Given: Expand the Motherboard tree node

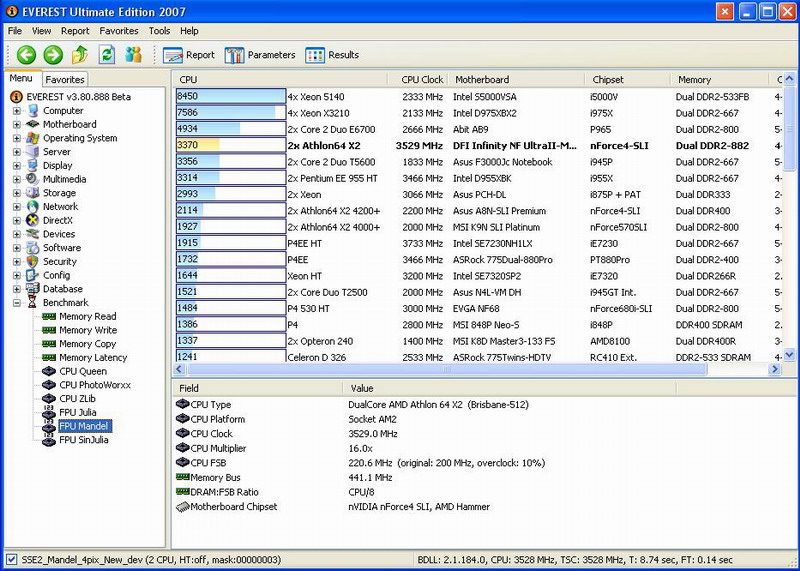Looking at the screenshot, I should (17, 125).
